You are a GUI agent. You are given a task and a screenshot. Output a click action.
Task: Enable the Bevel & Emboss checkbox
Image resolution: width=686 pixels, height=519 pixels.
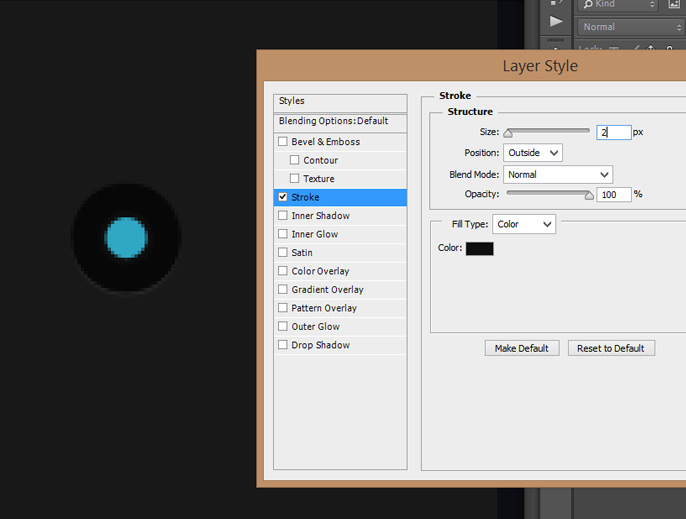[x=283, y=142]
